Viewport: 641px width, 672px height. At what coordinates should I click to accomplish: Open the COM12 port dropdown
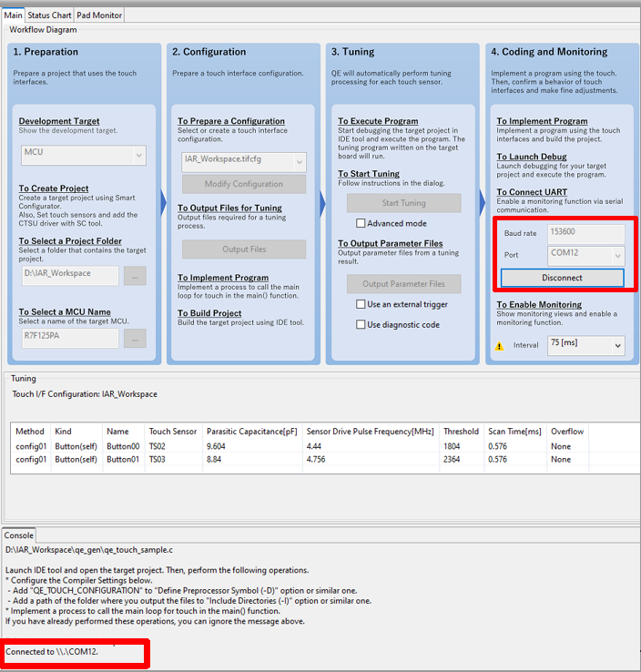[586, 255]
